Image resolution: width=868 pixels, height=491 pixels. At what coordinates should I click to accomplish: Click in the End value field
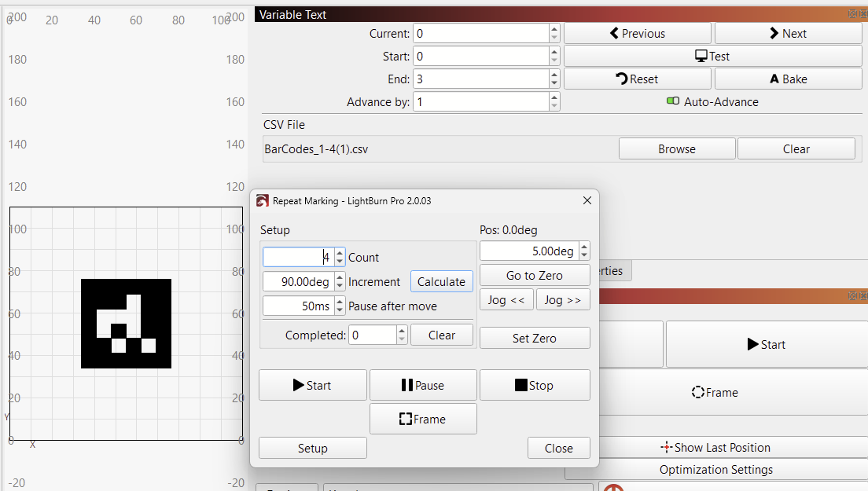[480, 79]
